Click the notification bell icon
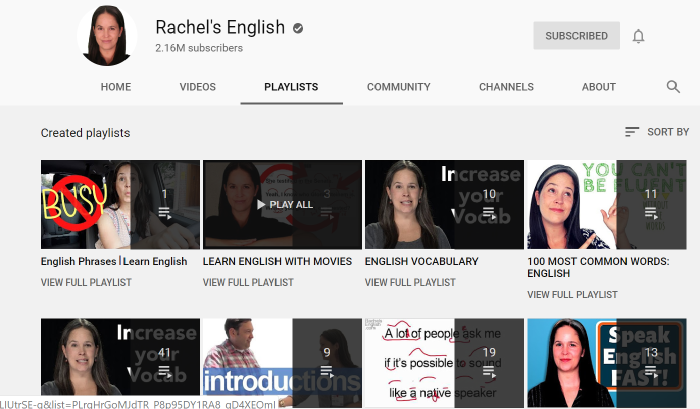 point(638,36)
